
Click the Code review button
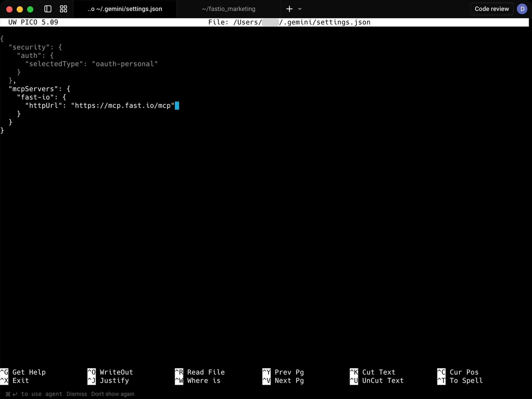pos(491,9)
